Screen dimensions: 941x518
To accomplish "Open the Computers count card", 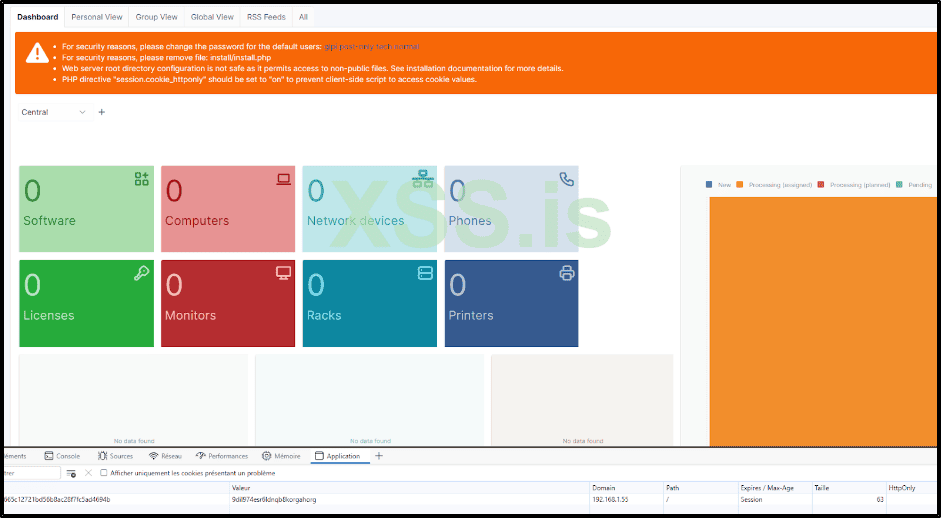I will pos(228,209).
